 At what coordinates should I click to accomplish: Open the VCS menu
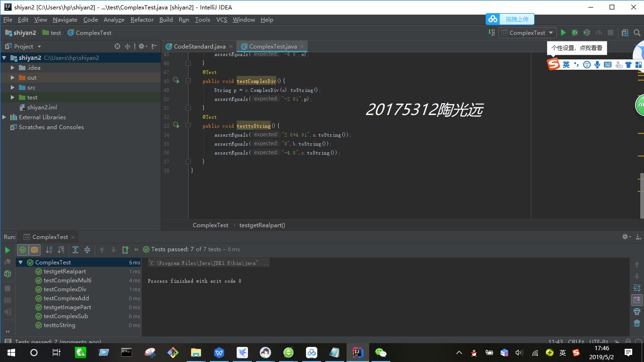point(222,20)
